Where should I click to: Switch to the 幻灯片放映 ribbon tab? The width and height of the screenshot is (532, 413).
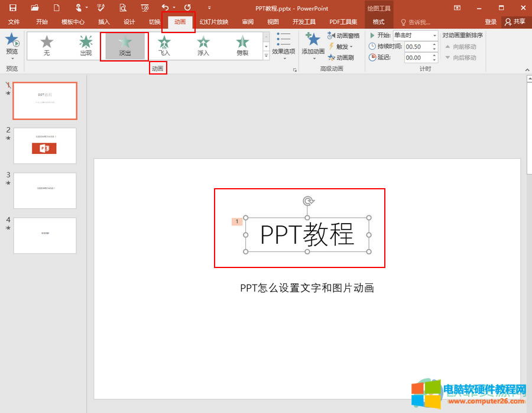214,22
